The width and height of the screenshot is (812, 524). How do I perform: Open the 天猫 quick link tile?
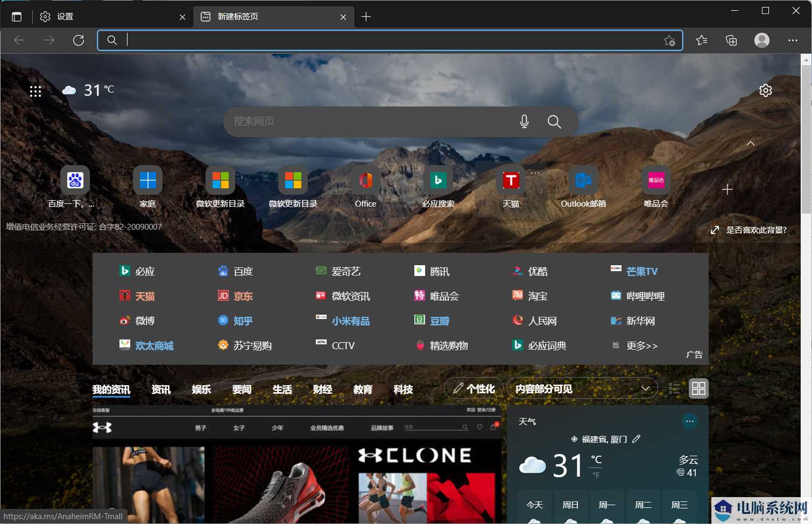click(x=511, y=187)
